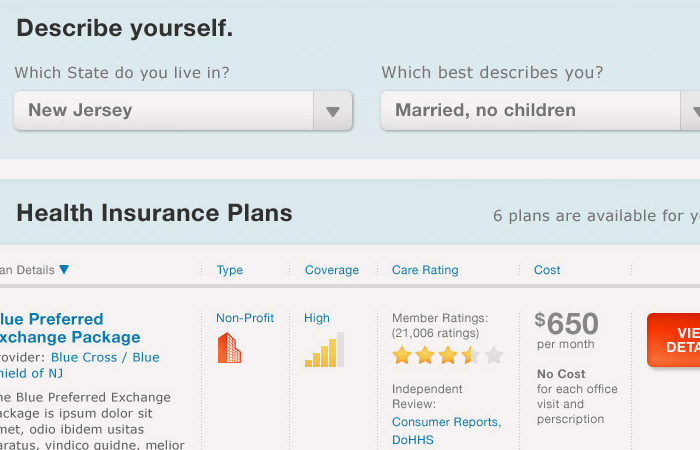Click the third gold rating star
700x450 pixels.
coord(448,355)
